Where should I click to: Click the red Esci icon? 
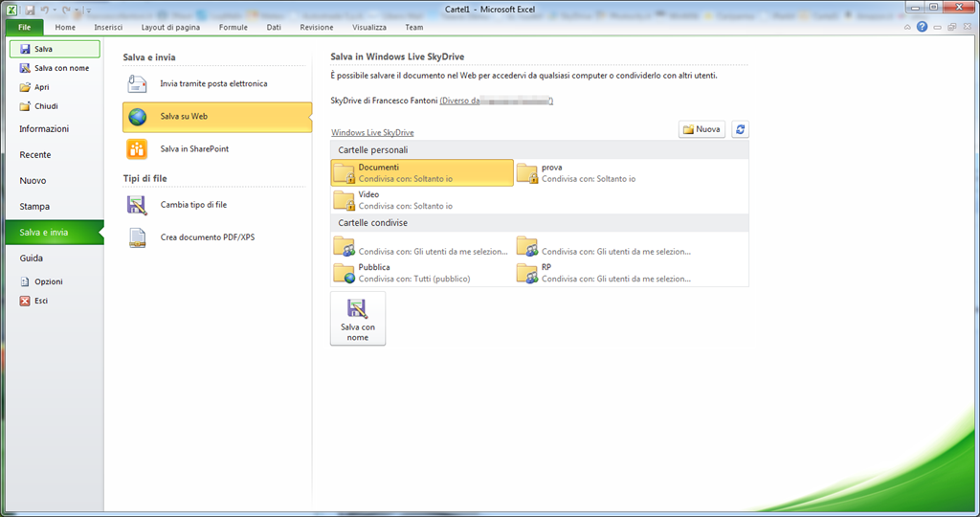(x=25, y=301)
